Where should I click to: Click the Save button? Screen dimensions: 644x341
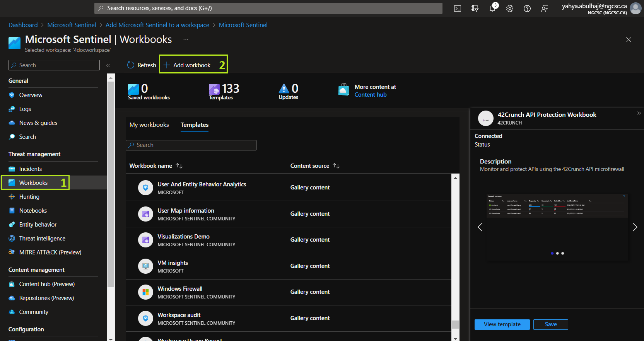click(x=551, y=324)
